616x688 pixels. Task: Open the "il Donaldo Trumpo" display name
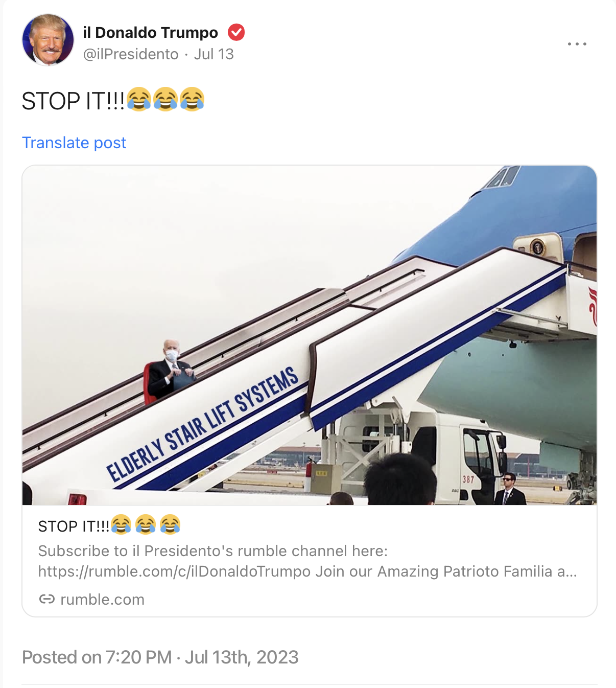click(x=150, y=32)
